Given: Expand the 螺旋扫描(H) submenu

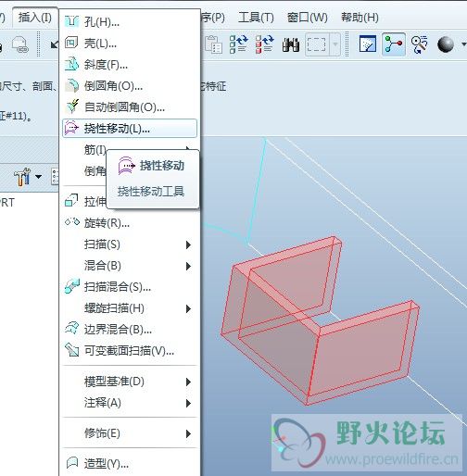Looking at the screenshot, I should 130,308.
